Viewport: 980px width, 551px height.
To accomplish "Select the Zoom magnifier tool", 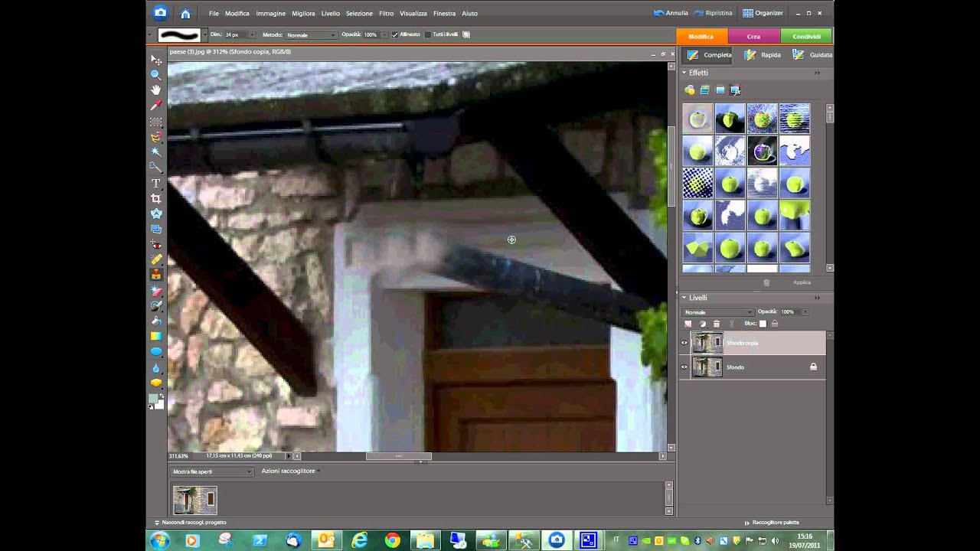I will pos(156,75).
